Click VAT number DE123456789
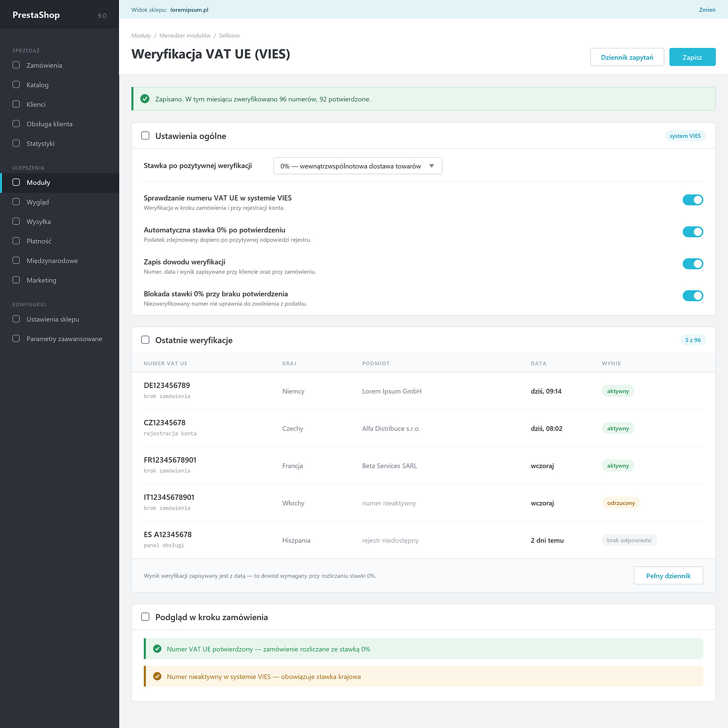The width and height of the screenshot is (728, 728). pyautogui.click(x=166, y=385)
